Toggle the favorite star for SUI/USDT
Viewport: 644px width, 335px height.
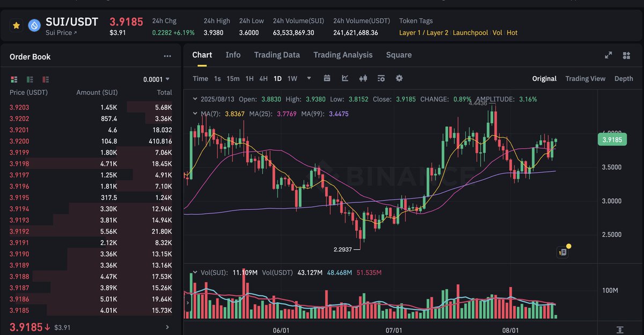click(17, 25)
